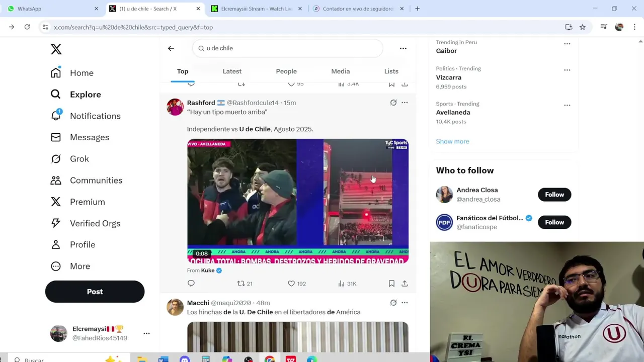Switch to the Lists tab
The image size is (644, 362).
(x=391, y=71)
